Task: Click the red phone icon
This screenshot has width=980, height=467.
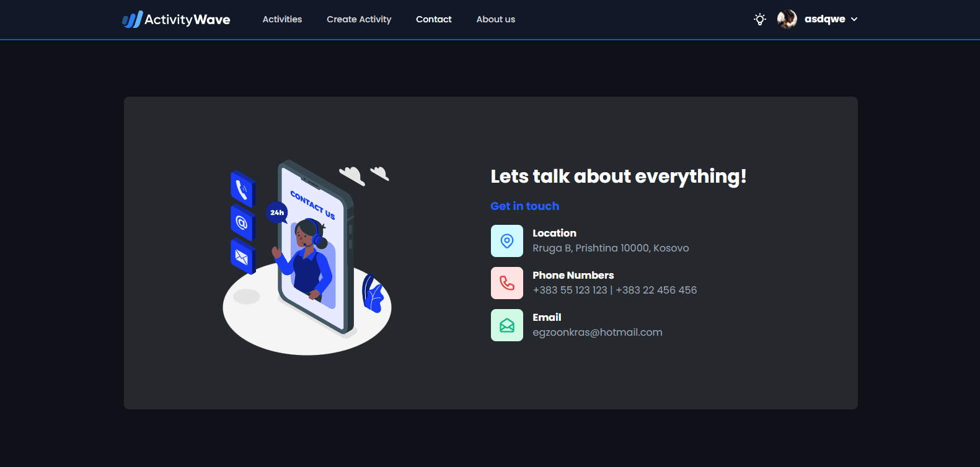Action: [x=507, y=283]
